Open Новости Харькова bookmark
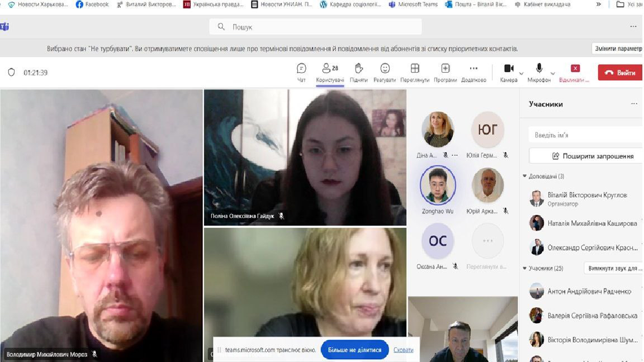The image size is (644, 362). coord(38,4)
